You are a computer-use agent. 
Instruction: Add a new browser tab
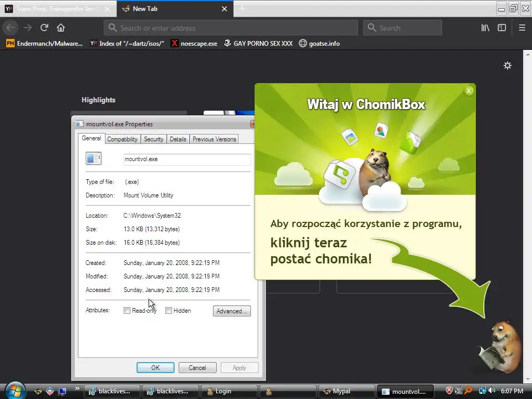(242, 8)
